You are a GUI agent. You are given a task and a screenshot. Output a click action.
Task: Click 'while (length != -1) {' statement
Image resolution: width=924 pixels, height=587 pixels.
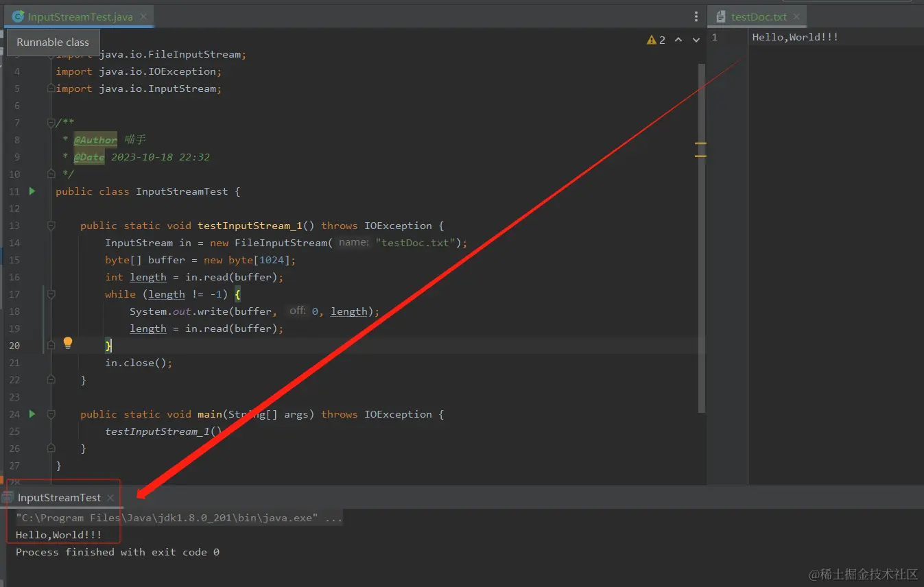point(173,294)
